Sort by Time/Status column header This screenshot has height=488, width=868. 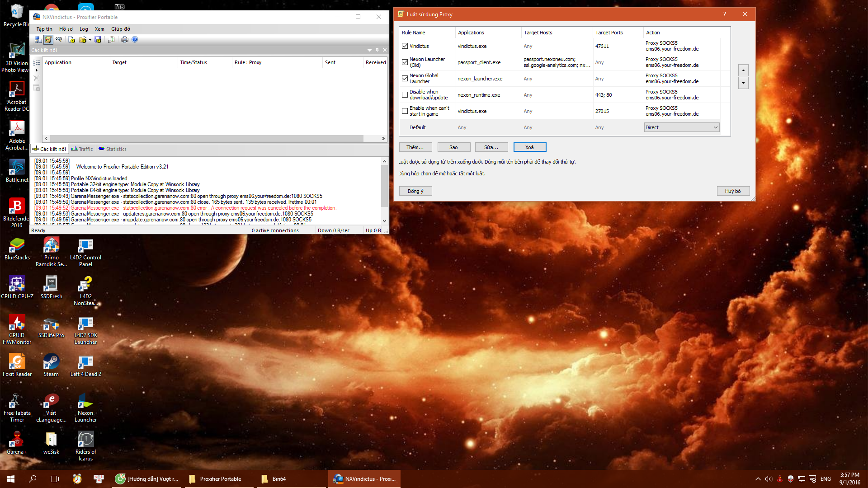pyautogui.click(x=205, y=62)
